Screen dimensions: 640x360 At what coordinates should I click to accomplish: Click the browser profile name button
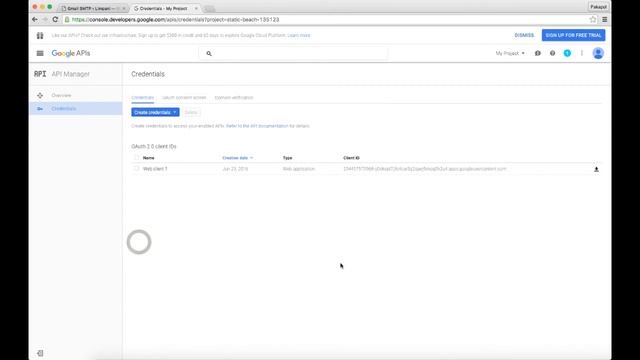[x=598, y=7]
